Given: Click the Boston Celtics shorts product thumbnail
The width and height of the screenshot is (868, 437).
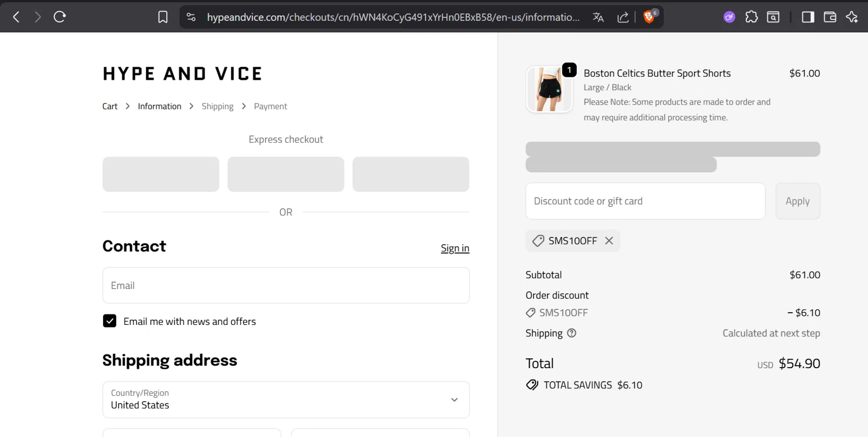Looking at the screenshot, I should tap(549, 89).
